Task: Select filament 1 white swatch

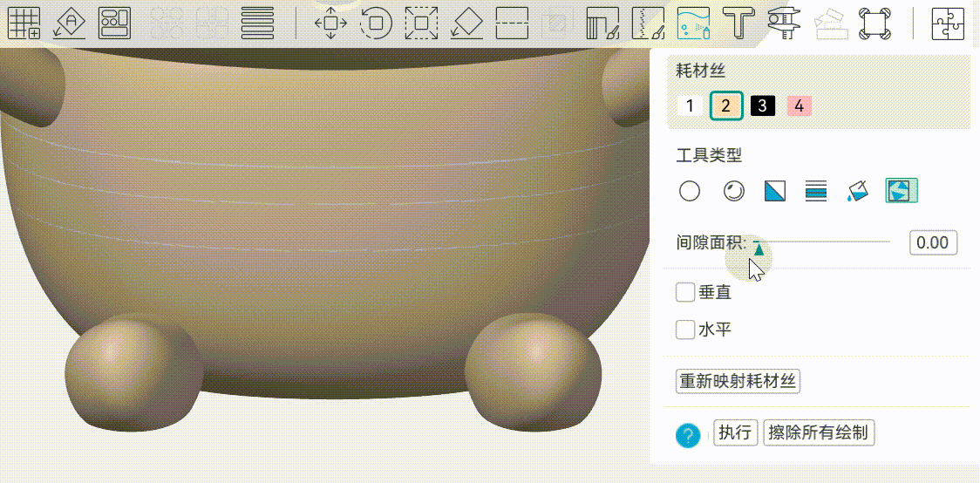Action: (x=690, y=106)
